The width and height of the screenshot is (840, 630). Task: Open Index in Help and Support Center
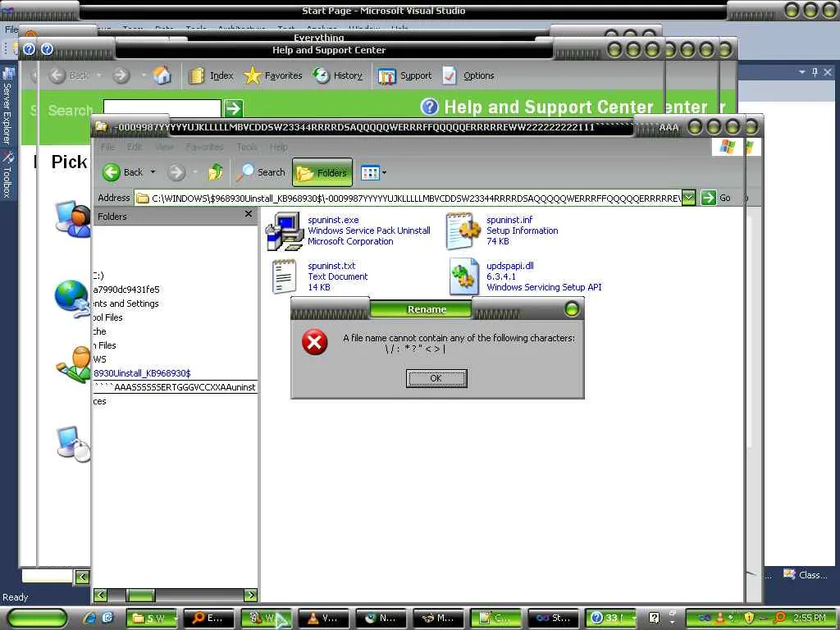click(211, 75)
